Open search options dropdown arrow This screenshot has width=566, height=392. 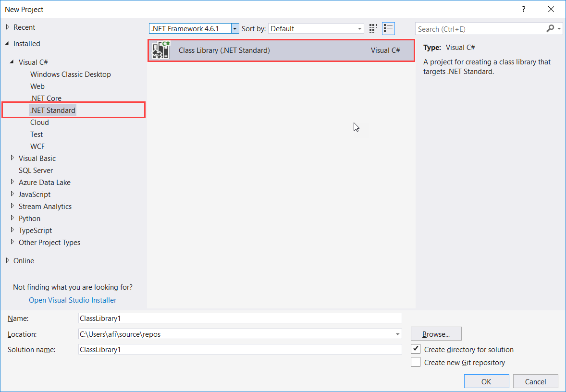pos(559,28)
